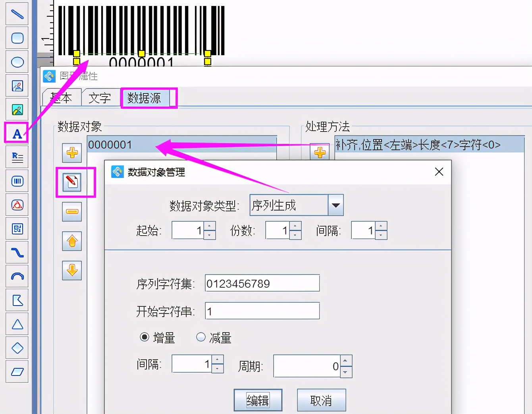The height and width of the screenshot is (414, 532).
Task: Select the curve line tool
Action: pyautogui.click(x=17, y=253)
